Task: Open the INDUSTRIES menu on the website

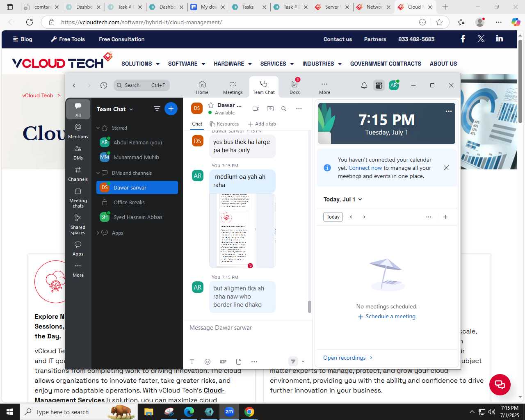Action: point(322,64)
